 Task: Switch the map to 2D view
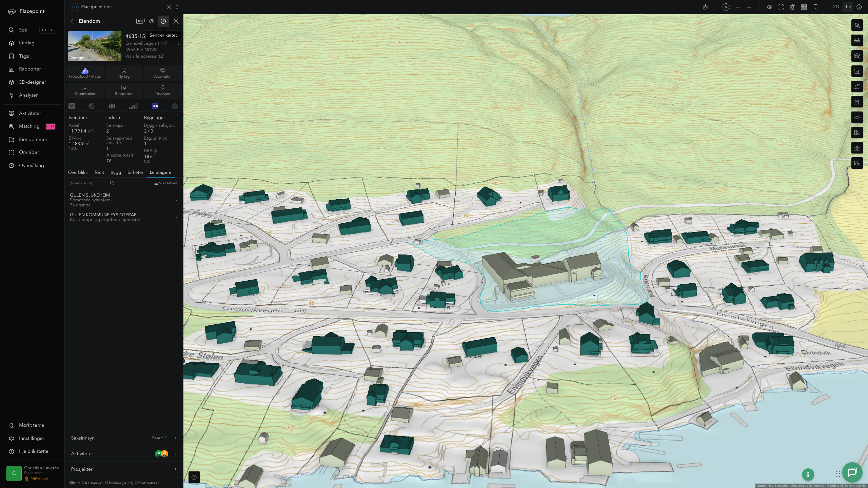(836, 7)
